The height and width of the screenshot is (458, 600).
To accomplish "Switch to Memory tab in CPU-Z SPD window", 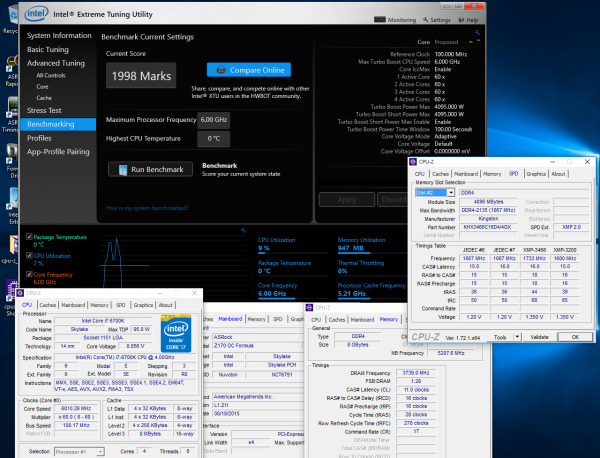I will tap(492, 174).
